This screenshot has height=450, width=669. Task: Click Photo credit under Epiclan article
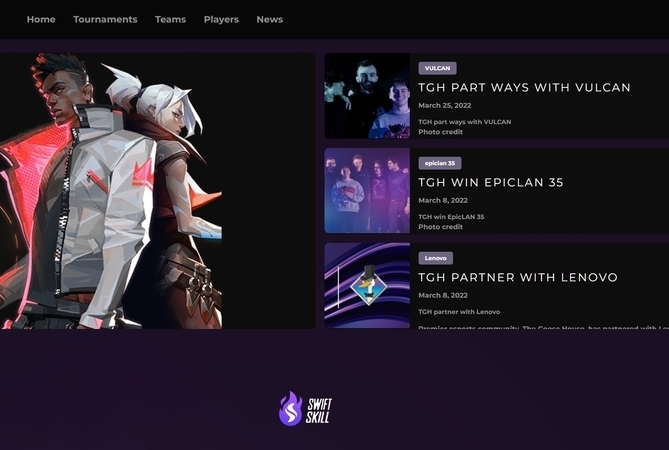point(440,227)
